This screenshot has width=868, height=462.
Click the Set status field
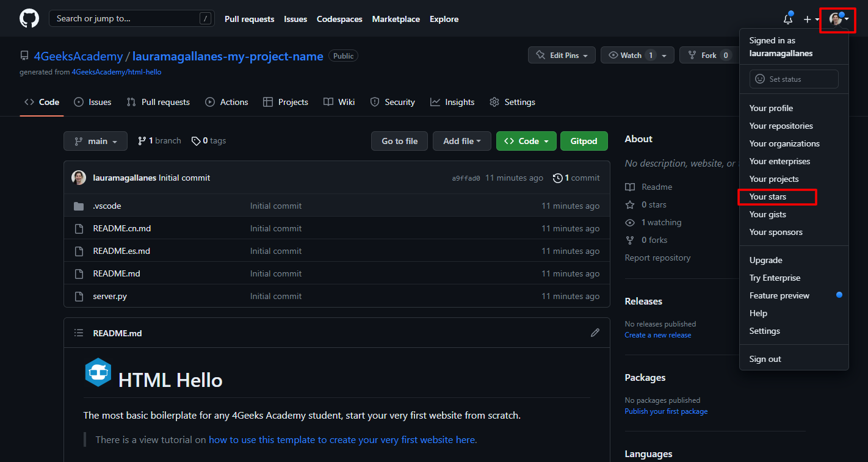click(794, 79)
